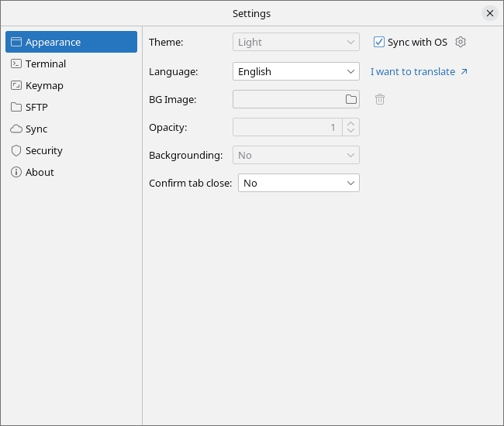504x426 pixels.
Task: Expand the Language dropdown set to English
Action: [x=296, y=71]
